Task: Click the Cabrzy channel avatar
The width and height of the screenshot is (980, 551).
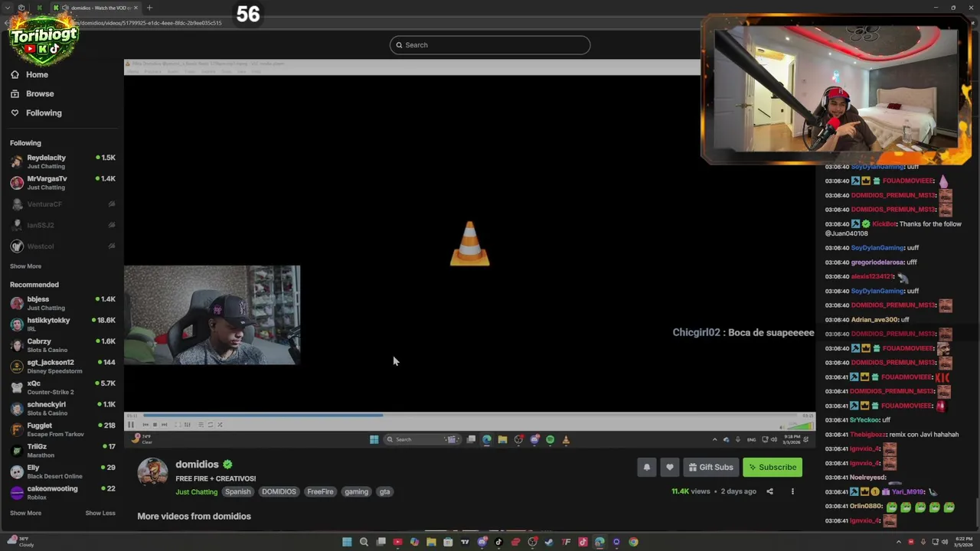Action: [x=17, y=345]
